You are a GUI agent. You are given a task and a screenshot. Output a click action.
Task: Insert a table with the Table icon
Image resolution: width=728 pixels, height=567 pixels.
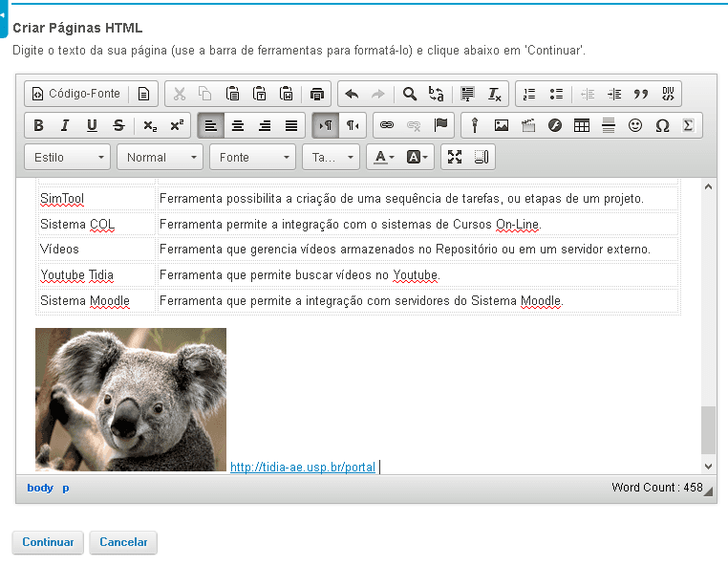coord(582,125)
